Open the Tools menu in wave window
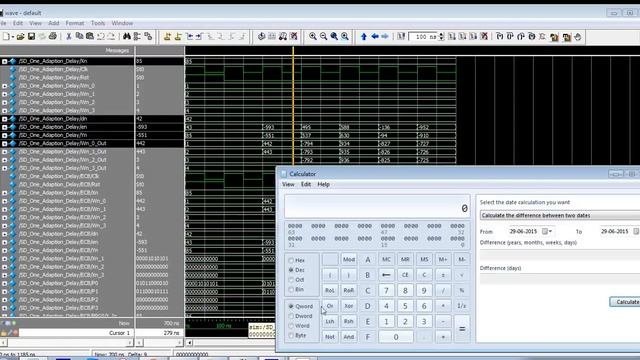Screen dimensions: 640x360 (x=98, y=23)
